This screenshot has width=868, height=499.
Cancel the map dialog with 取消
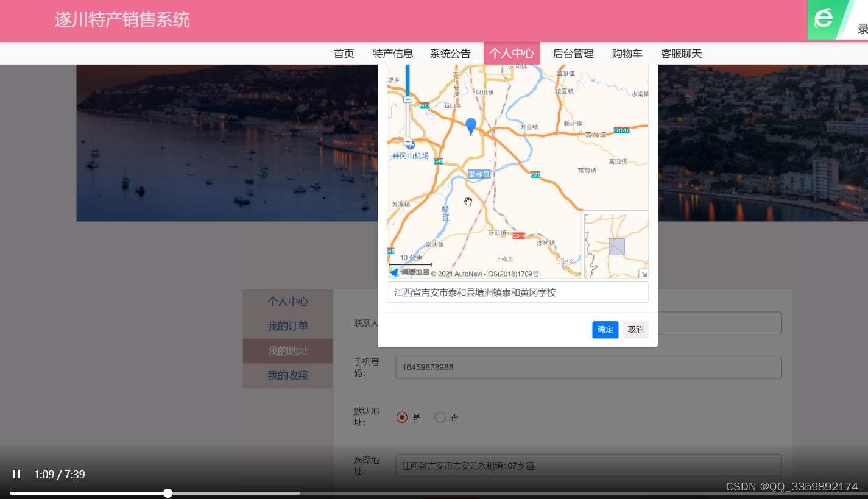(636, 330)
